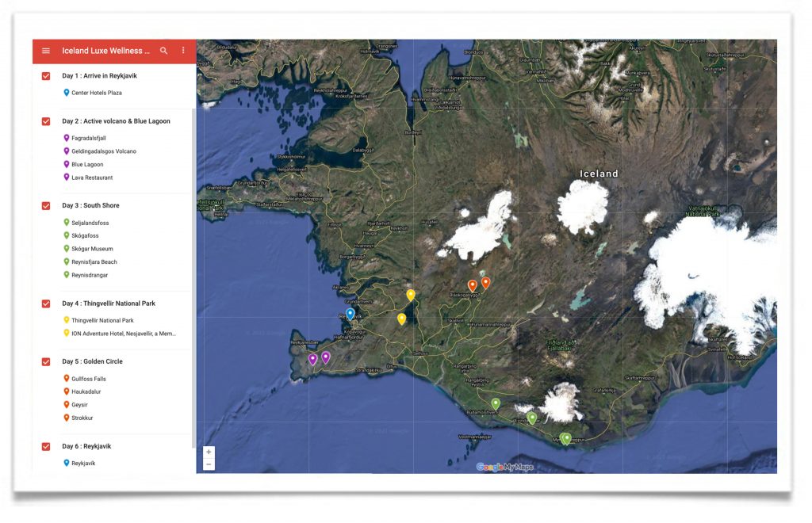
Task: Zoom in with the map plus button
Action: click(x=209, y=452)
